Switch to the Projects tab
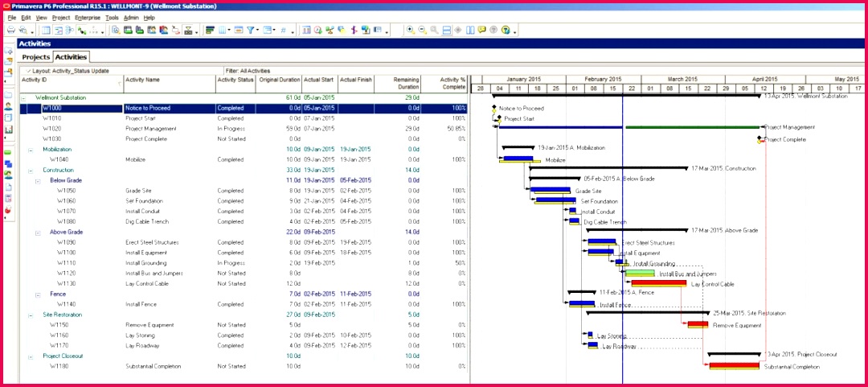 pyautogui.click(x=36, y=57)
